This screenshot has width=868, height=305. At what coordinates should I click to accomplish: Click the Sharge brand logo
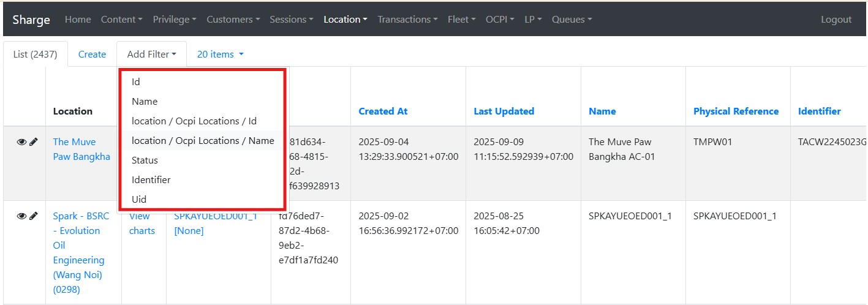tap(31, 20)
